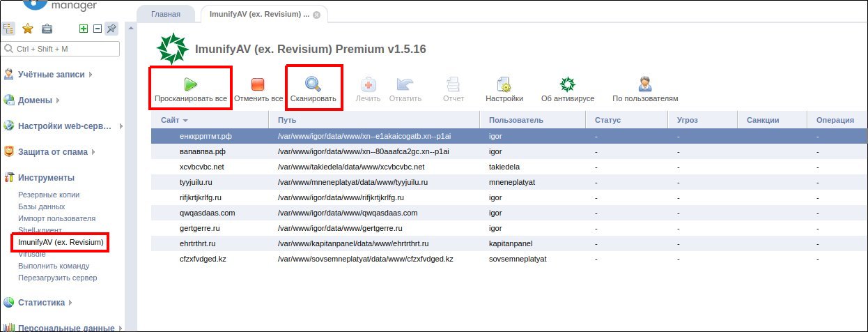Select the tree view icon in sidebar
Viewport: 868px width, 332px height.
click(9, 29)
